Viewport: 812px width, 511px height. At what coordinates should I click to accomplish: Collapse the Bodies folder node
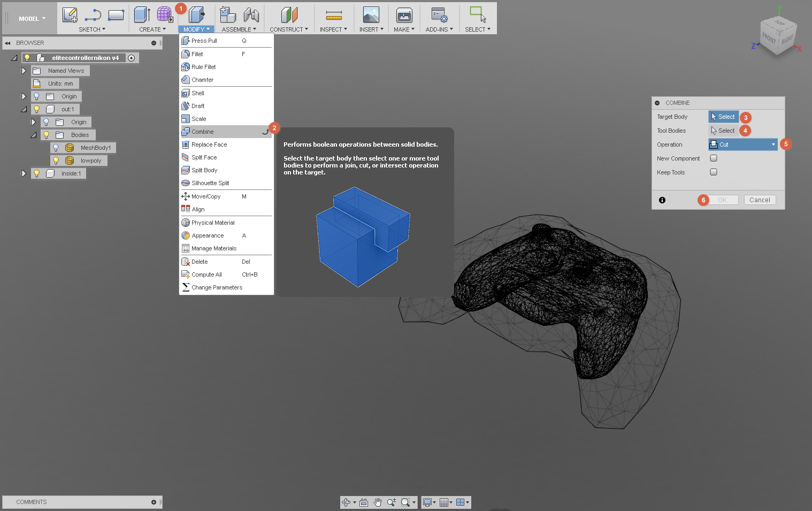pyautogui.click(x=33, y=135)
